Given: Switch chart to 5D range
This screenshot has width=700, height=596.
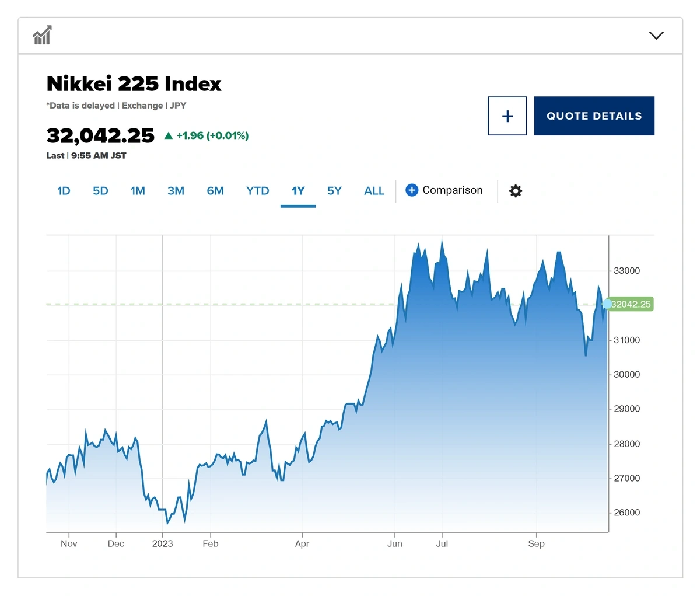Looking at the screenshot, I should pyautogui.click(x=100, y=191).
